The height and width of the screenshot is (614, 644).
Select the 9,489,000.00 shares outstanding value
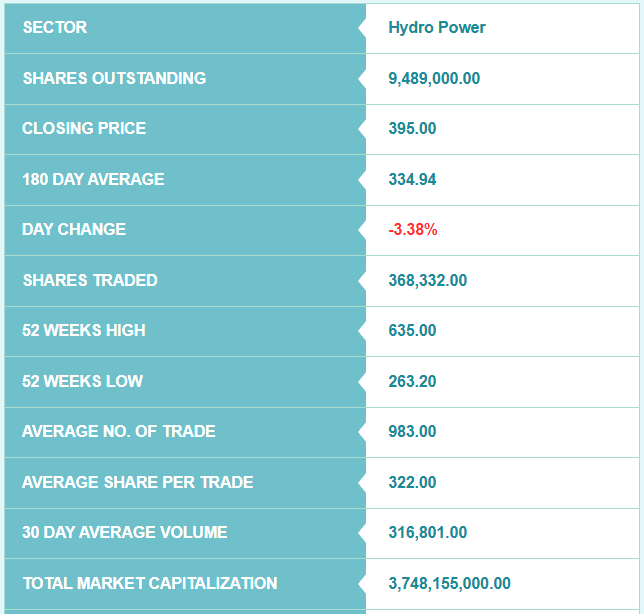tap(434, 78)
